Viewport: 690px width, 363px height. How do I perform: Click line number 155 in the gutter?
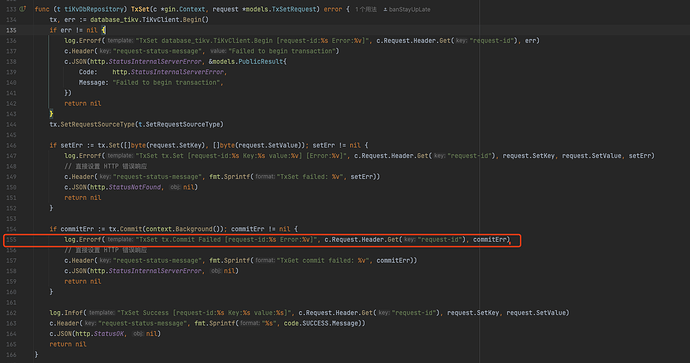(11, 239)
